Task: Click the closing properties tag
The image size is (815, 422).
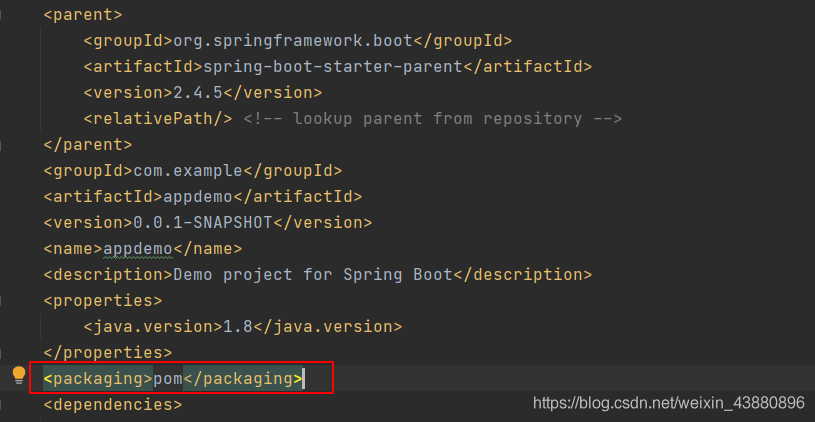Action: [108, 353]
